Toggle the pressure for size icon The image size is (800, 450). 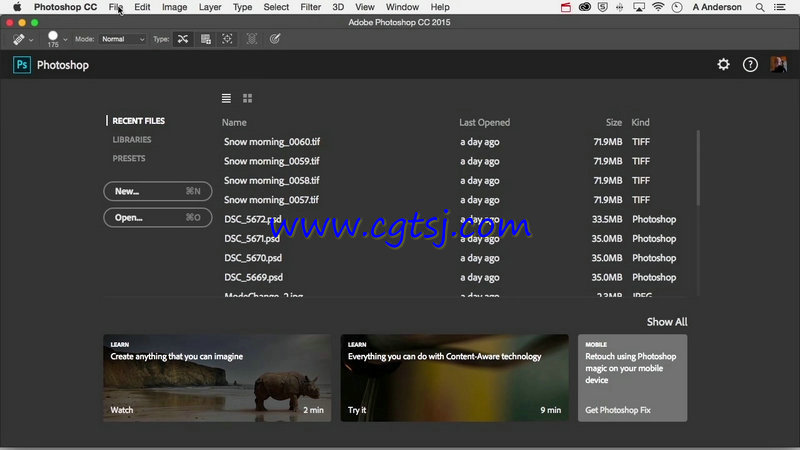click(x=274, y=39)
